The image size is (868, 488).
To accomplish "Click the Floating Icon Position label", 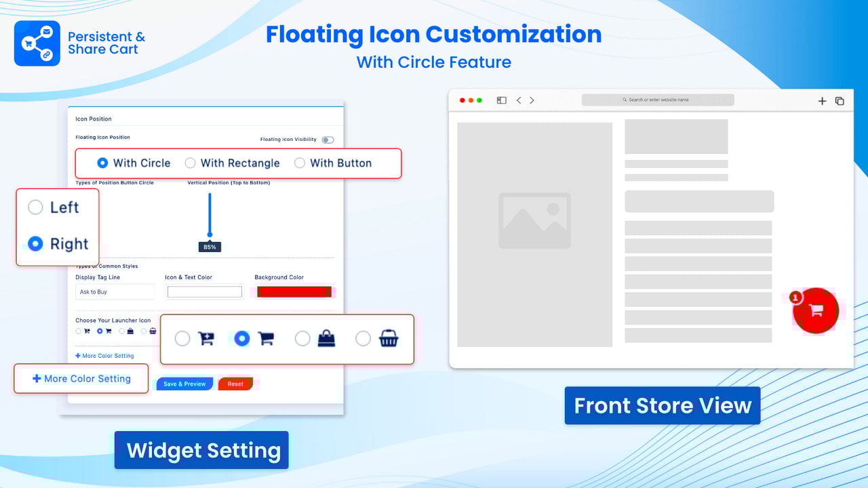I will tap(102, 138).
